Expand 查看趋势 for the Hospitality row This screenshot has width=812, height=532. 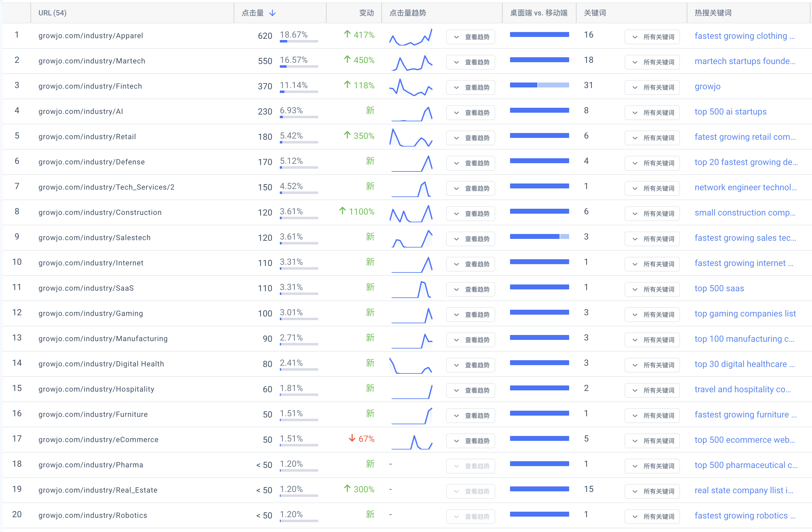470,390
